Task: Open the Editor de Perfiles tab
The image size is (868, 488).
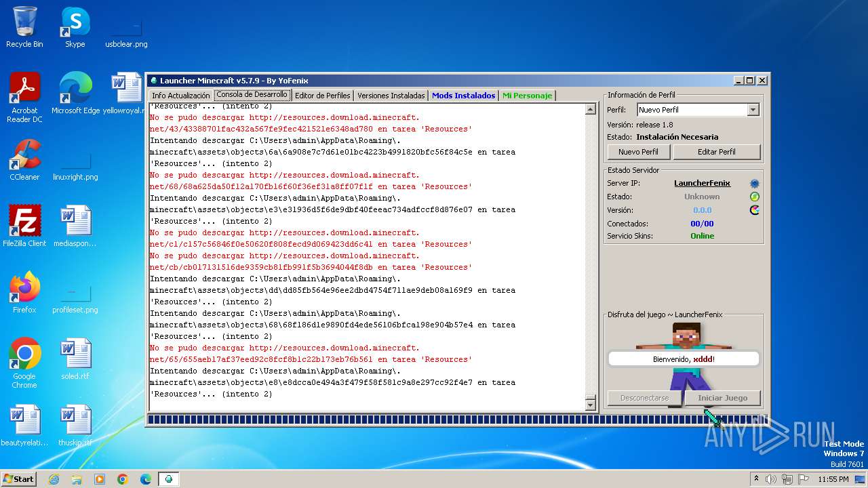Action: [x=323, y=96]
